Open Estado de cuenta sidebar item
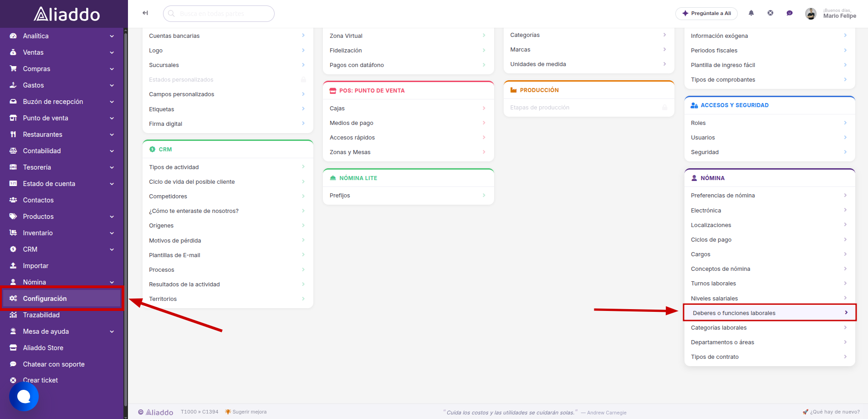This screenshot has width=868, height=419. pos(62,184)
